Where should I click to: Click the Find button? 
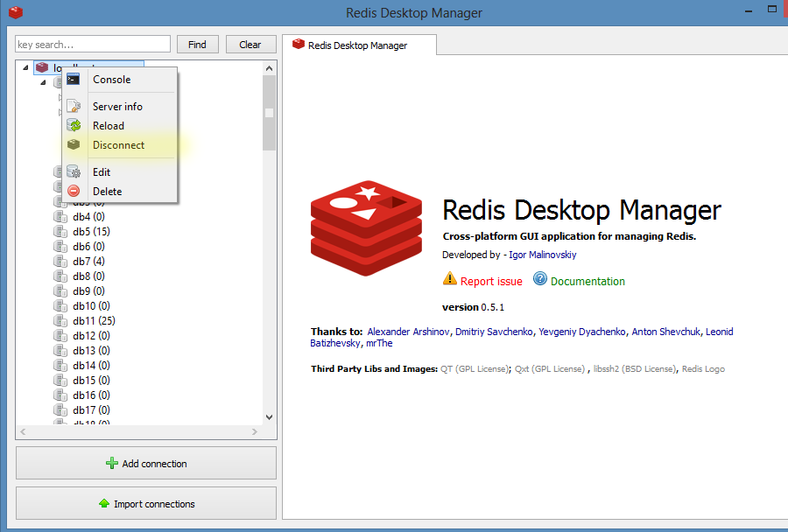pos(198,45)
